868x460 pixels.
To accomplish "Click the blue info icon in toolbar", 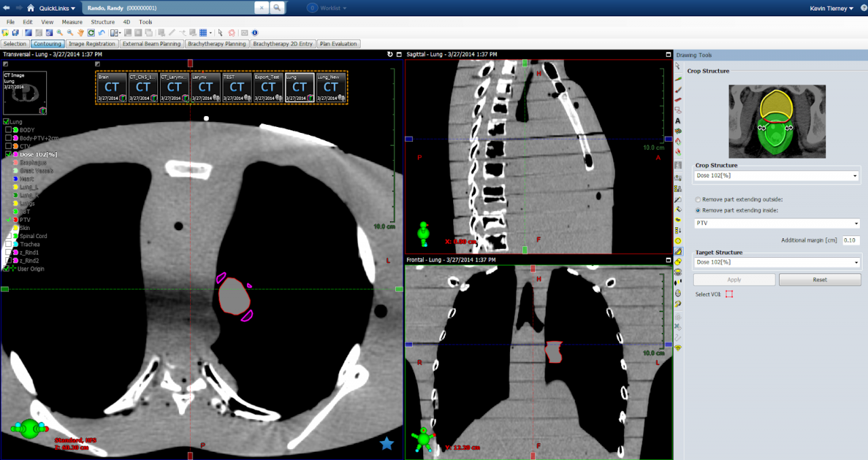I will [255, 33].
